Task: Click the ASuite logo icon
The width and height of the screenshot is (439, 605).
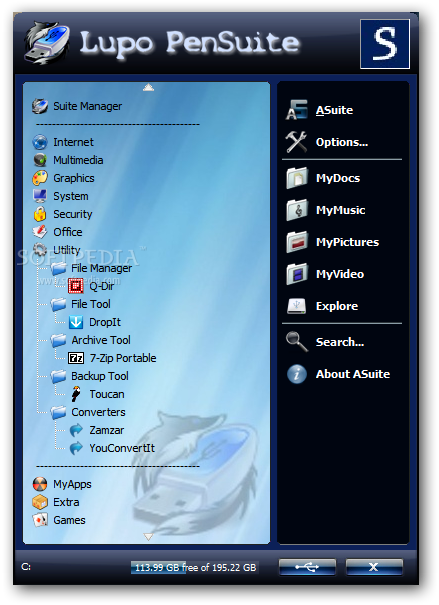Action: coord(296,110)
